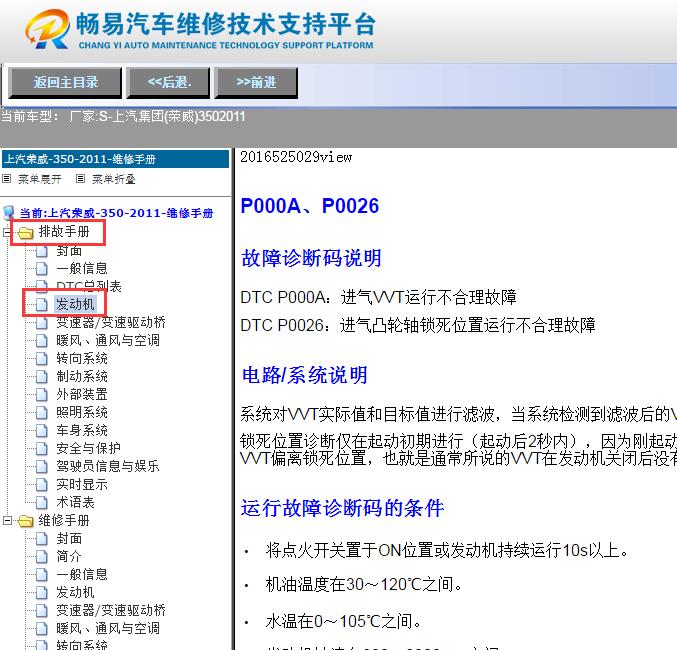Click page icon beside 实时显示
The height and width of the screenshot is (650, 677).
41,485
